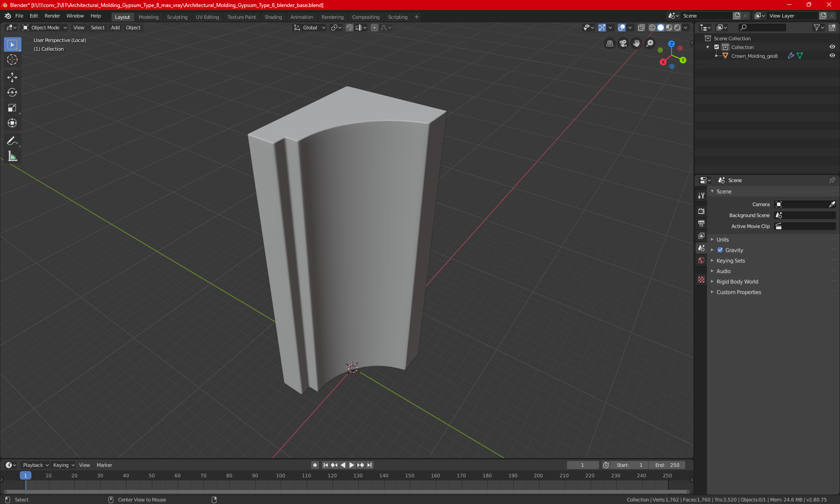Screen dimensions: 840x504
Task: Toggle proportional editing in header
Action: tap(374, 28)
